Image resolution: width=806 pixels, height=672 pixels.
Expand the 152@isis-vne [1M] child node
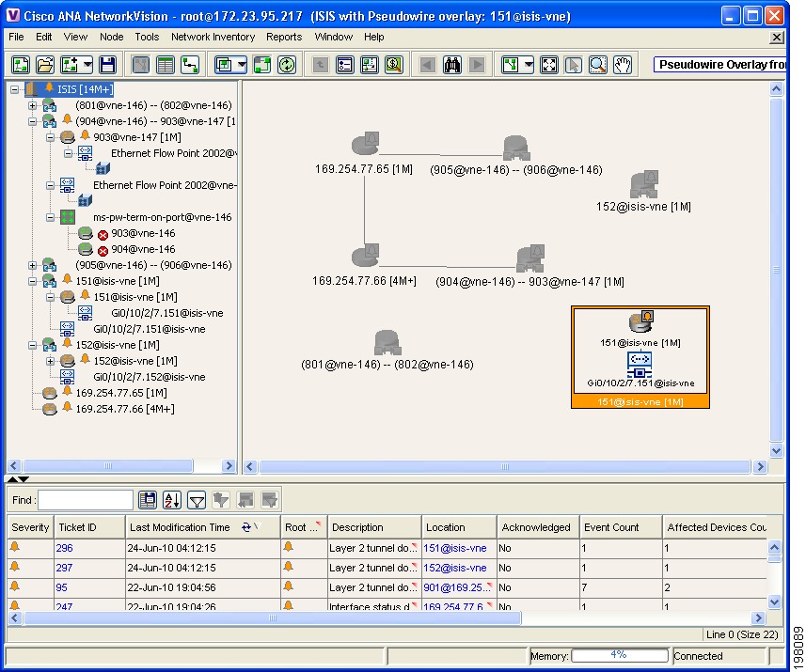51,361
